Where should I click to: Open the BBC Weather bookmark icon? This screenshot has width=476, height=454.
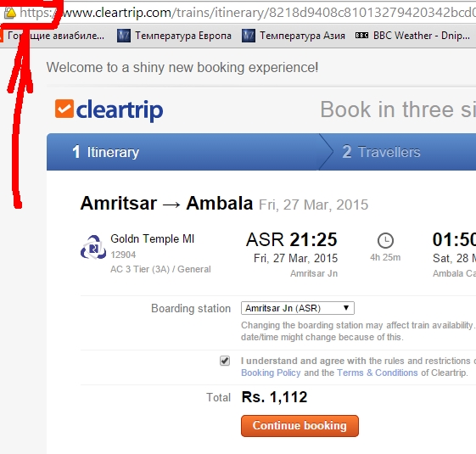coord(361,36)
